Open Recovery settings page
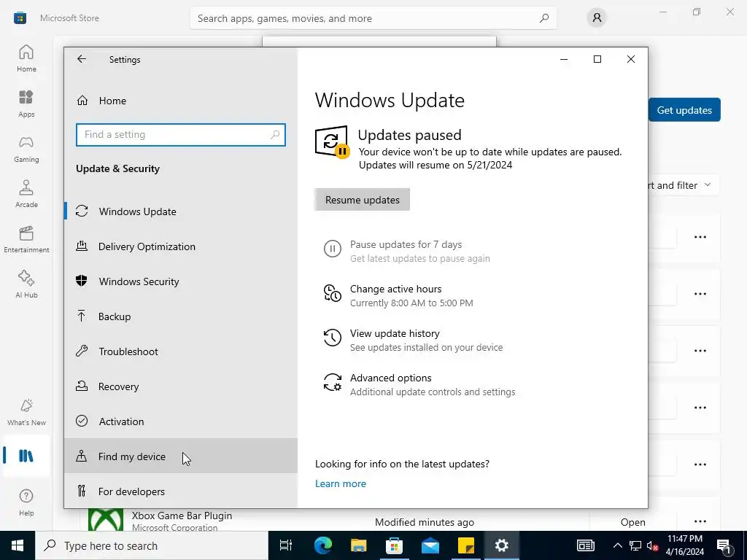The width and height of the screenshot is (747, 560). (181, 386)
